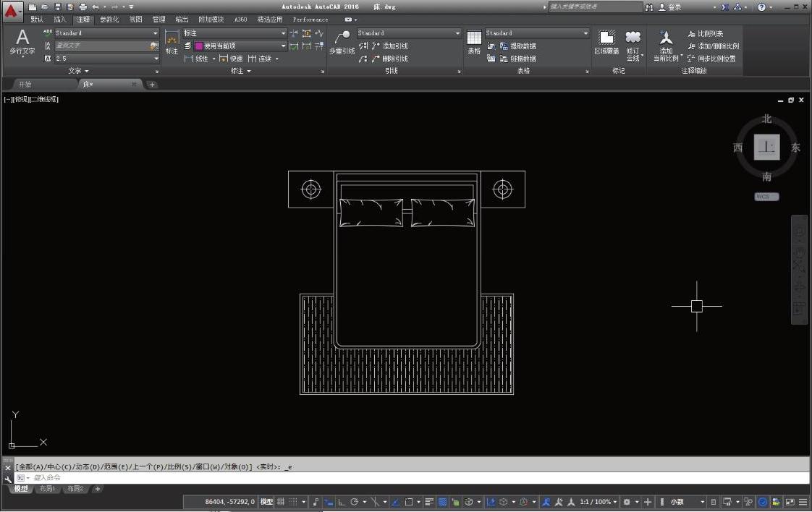Click the 添加引线 add leader tool

pos(390,46)
